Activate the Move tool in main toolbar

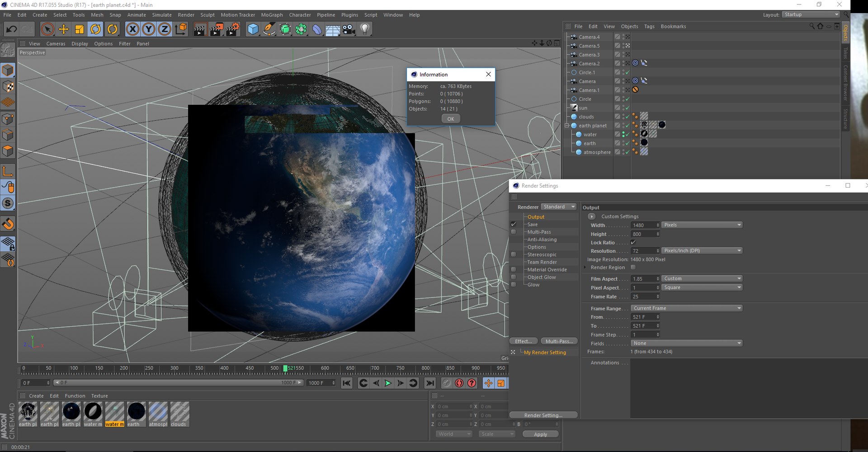click(63, 29)
